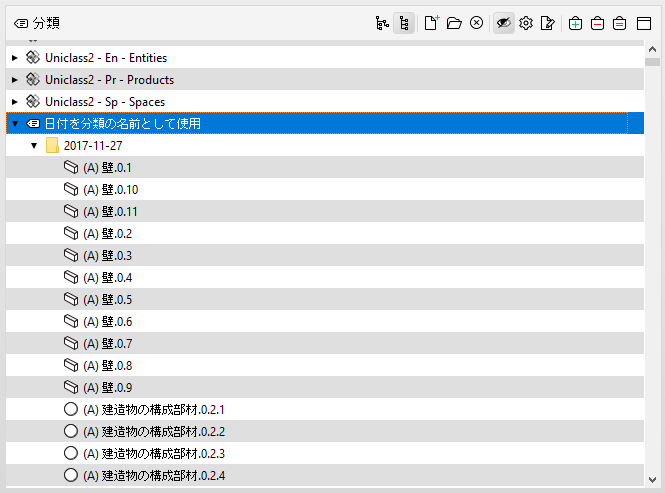The height and width of the screenshot is (493, 665).
Task: Click circle icon of 建造物の構成部材.0.2.1
Action: coord(71,409)
